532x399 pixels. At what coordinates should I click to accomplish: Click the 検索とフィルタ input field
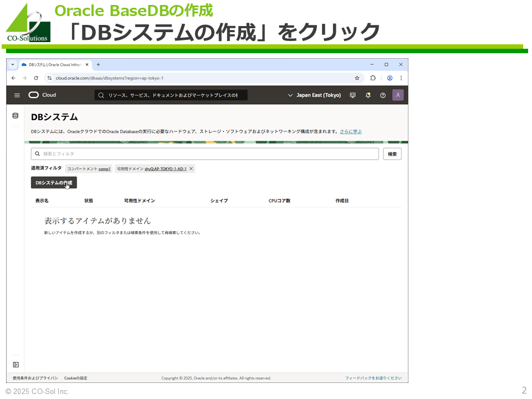click(204, 154)
